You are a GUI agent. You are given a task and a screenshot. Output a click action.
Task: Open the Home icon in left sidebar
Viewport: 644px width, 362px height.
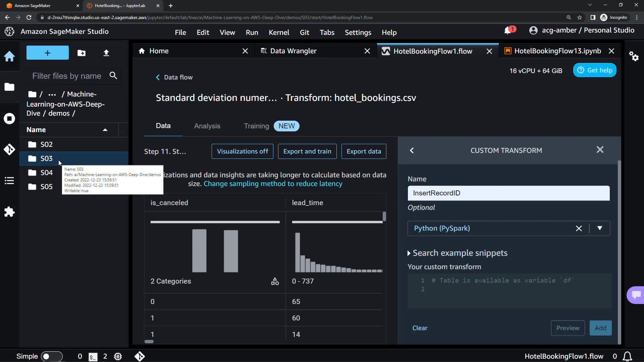point(9,56)
